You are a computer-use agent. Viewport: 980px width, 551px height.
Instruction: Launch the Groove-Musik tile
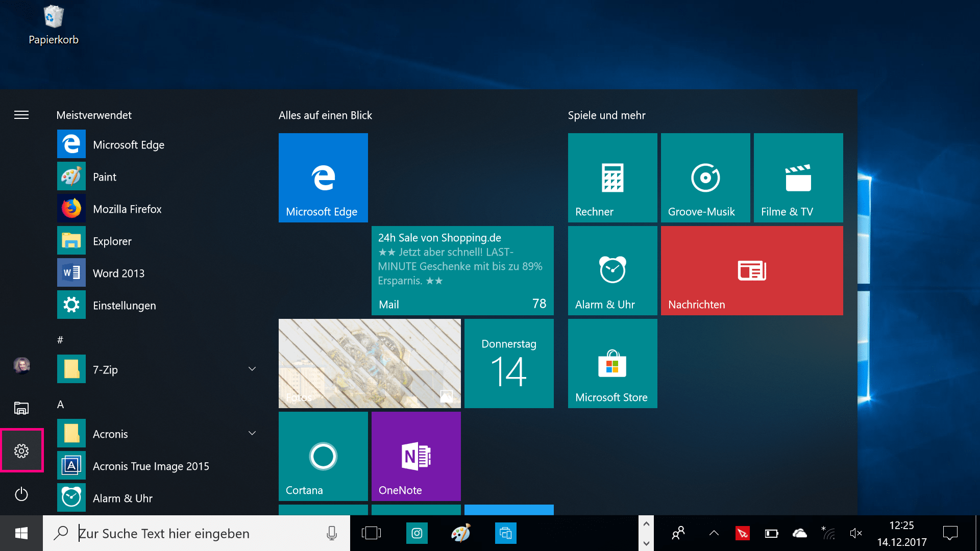click(x=705, y=178)
